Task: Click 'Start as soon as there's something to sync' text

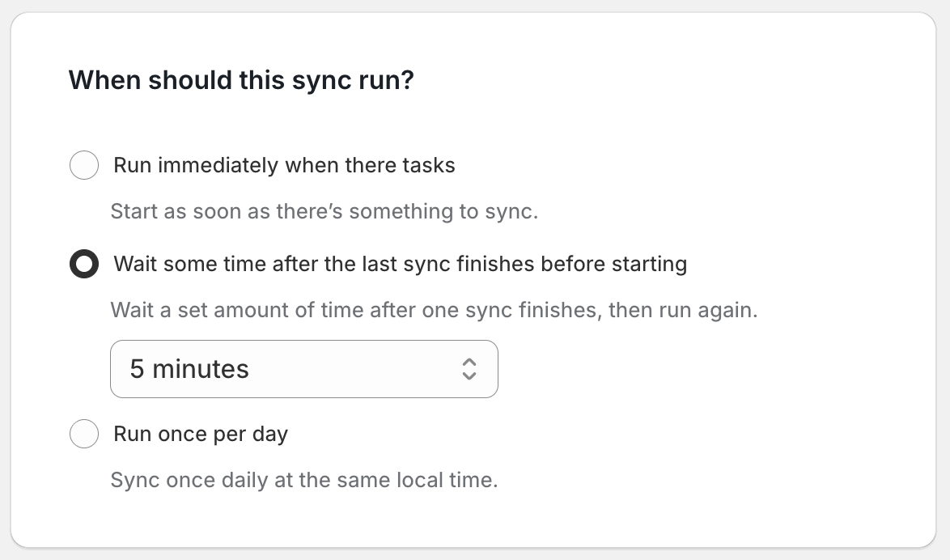Action: point(324,211)
